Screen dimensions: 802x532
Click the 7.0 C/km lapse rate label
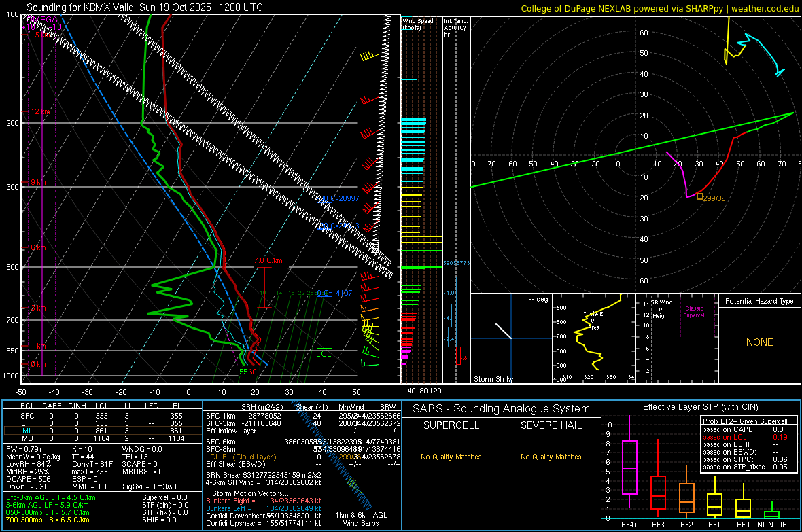[x=268, y=260]
